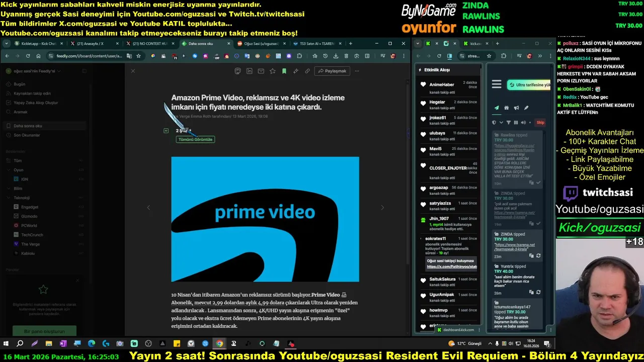Select megaphone icon tab in Kicklet
644x362 pixels.
[x=516, y=108]
